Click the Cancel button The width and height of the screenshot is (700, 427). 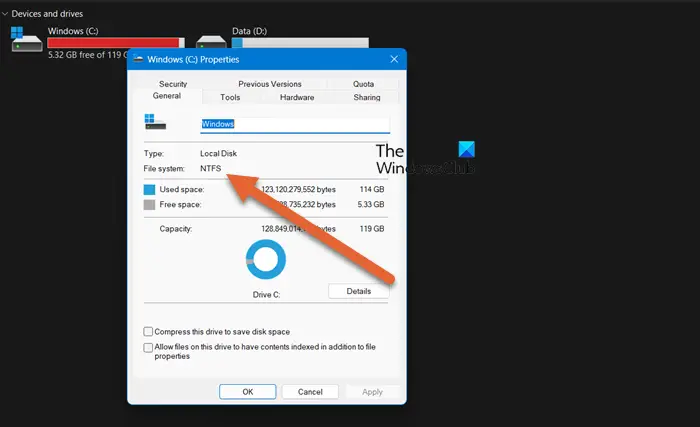coord(310,392)
